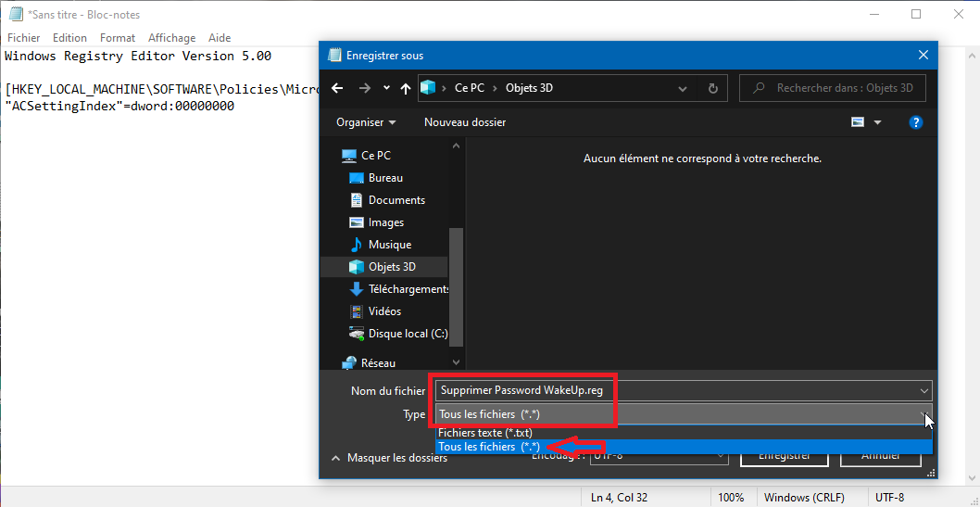Expand the address bar history dropdown
The height and width of the screenshot is (507, 980).
click(x=683, y=89)
